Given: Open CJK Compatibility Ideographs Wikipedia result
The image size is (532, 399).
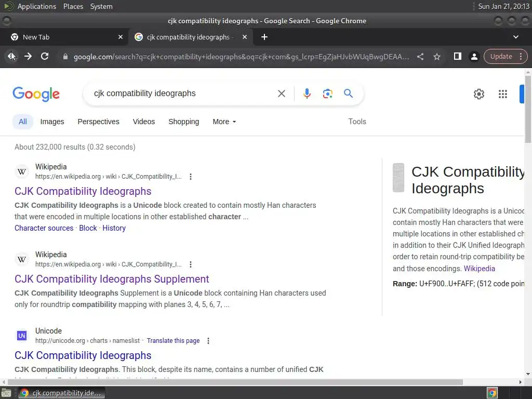Looking at the screenshot, I should coord(83,191).
